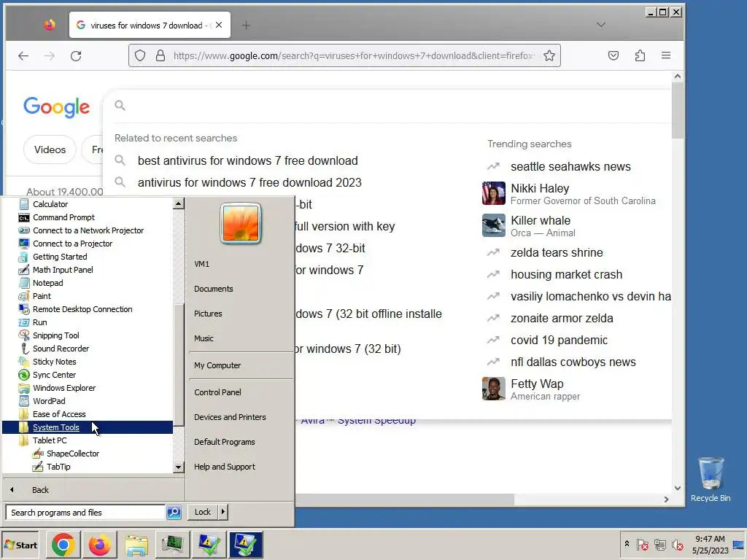Screen dimensions: 747x560
Task: Launch Math Input Panel
Action: coord(63,270)
